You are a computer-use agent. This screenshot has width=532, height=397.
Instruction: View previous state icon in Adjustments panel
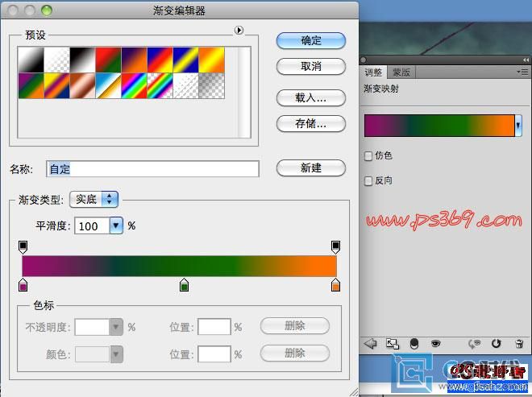pos(474,344)
